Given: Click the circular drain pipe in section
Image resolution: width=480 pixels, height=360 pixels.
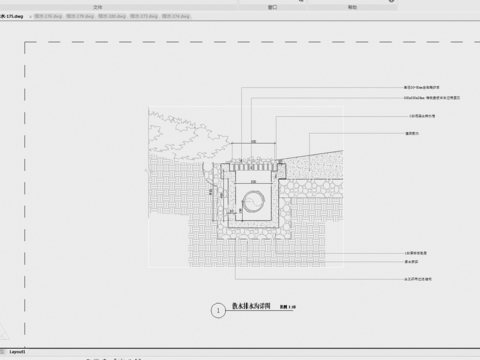Looking at the screenshot, I should coord(254,202).
